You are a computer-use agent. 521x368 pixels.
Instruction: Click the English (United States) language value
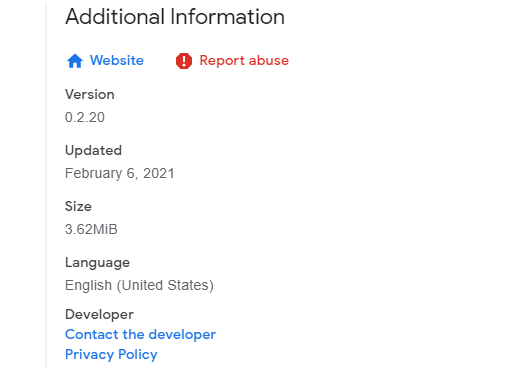pos(139,285)
